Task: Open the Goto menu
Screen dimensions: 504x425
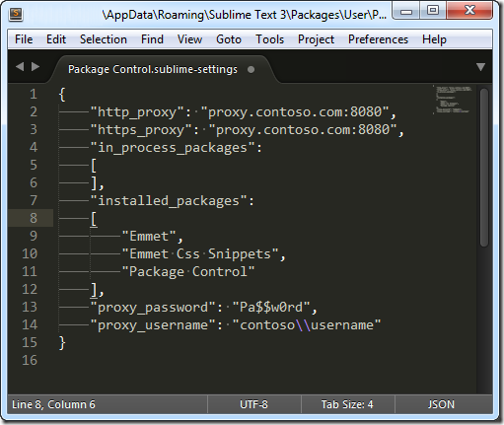Action: coord(229,39)
